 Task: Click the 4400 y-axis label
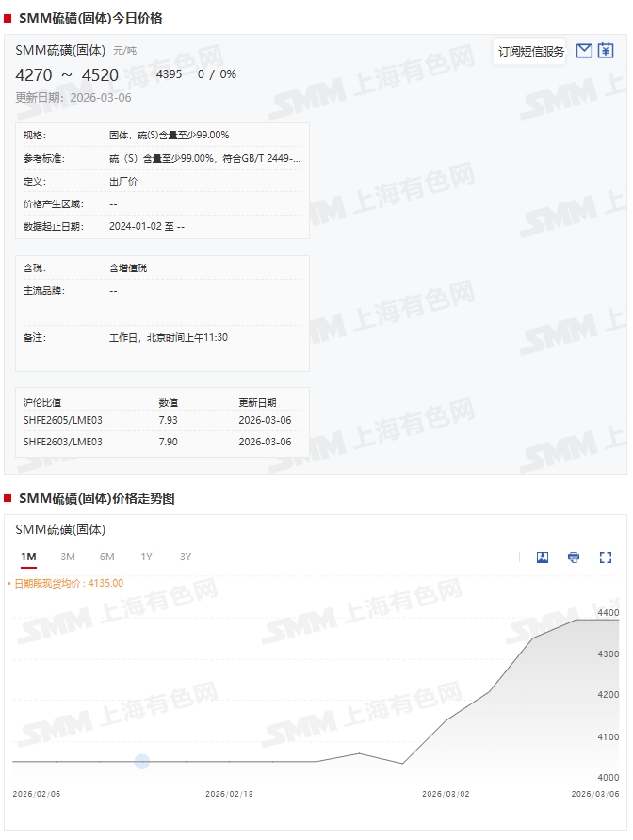click(608, 612)
